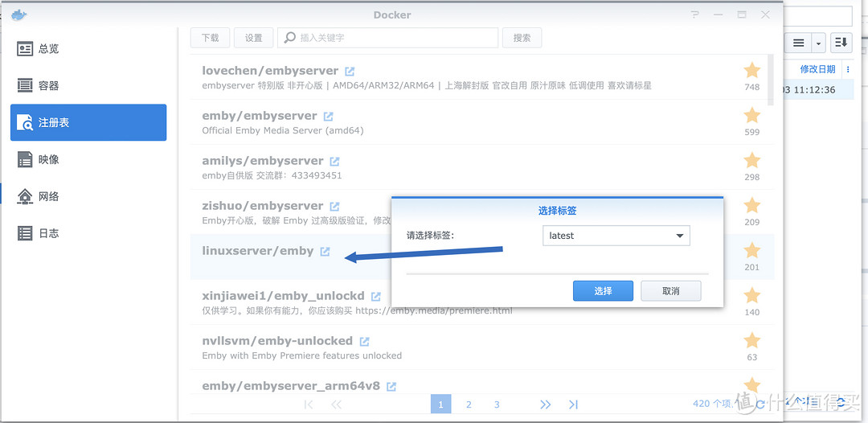Select page 1 of results
The width and height of the screenshot is (868, 423).
pyautogui.click(x=440, y=405)
